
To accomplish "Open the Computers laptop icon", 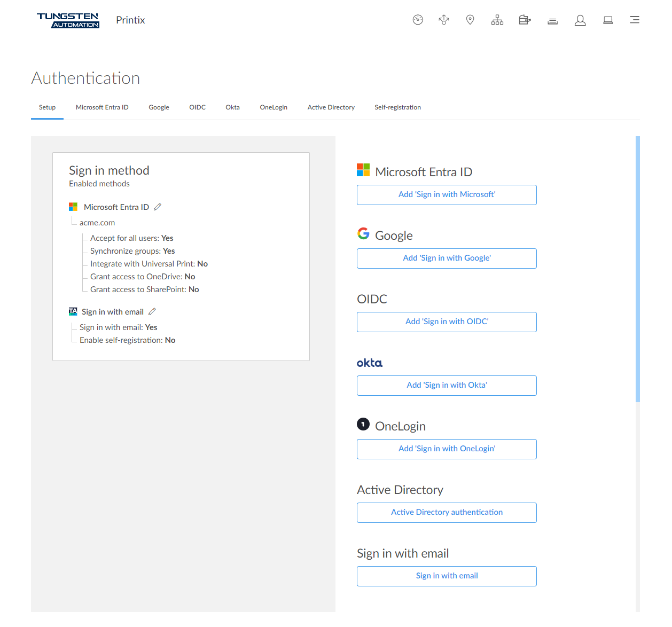I will pyautogui.click(x=608, y=20).
